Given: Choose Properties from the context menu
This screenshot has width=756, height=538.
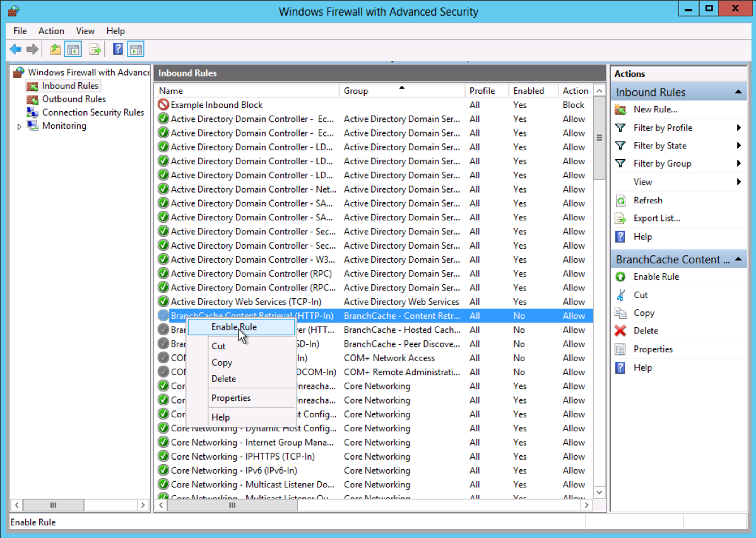Looking at the screenshot, I should (241, 398).
